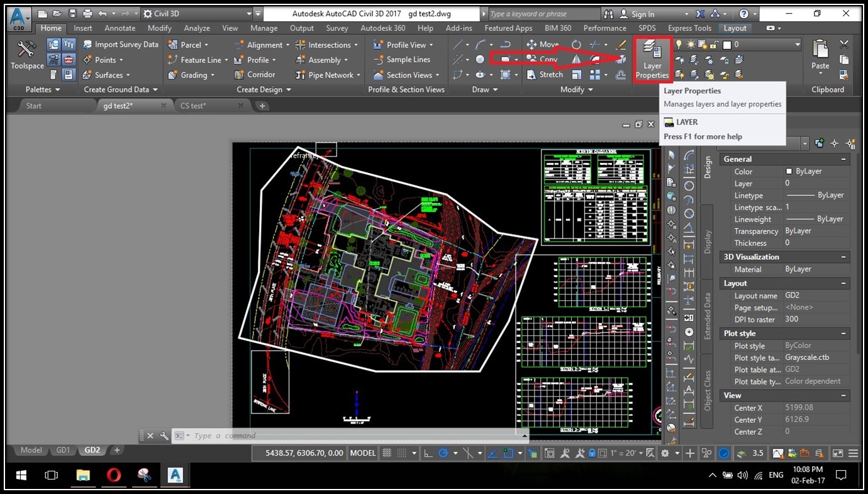Click the Help question mark icon
The image size is (868, 494).
tap(743, 13)
